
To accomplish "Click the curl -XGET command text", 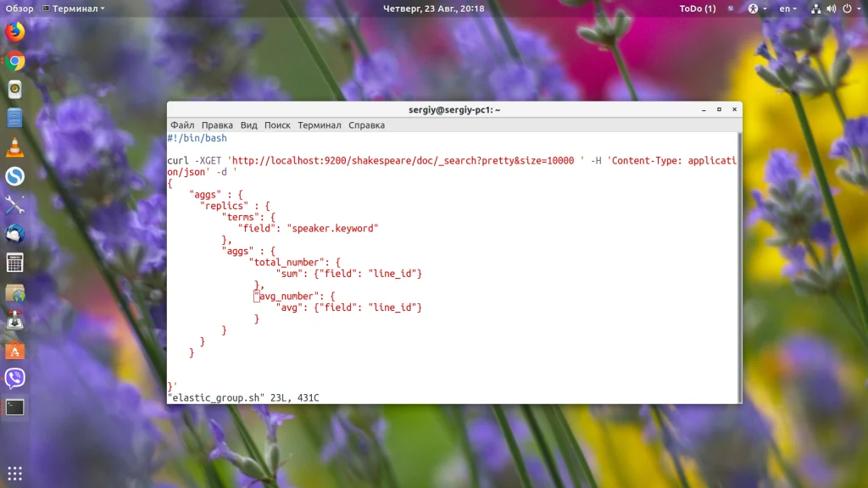I will (194, 160).
